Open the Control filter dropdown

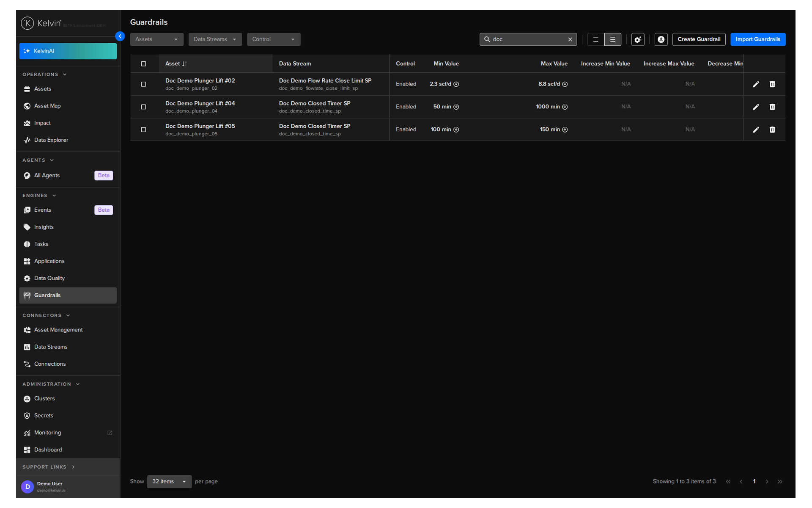[274, 39]
